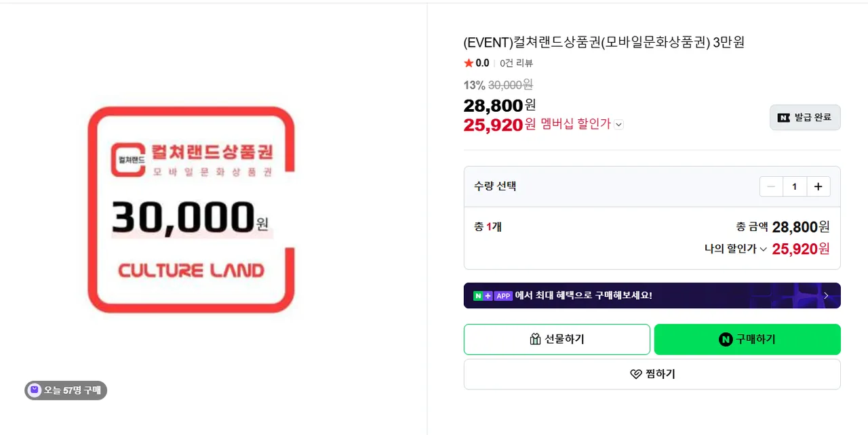Viewport: 868px width, 435px height.
Task: Click the purple shopping icon on purchase badge
Action: coord(35,390)
